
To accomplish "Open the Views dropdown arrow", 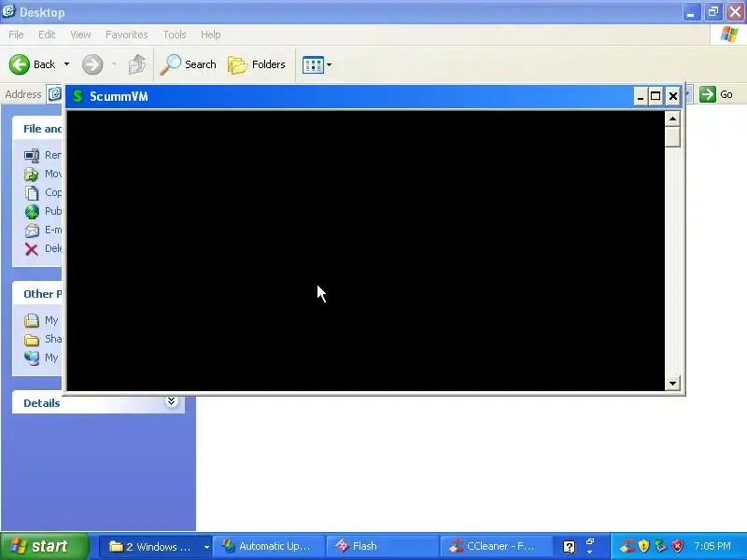I will tap(330, 64).
